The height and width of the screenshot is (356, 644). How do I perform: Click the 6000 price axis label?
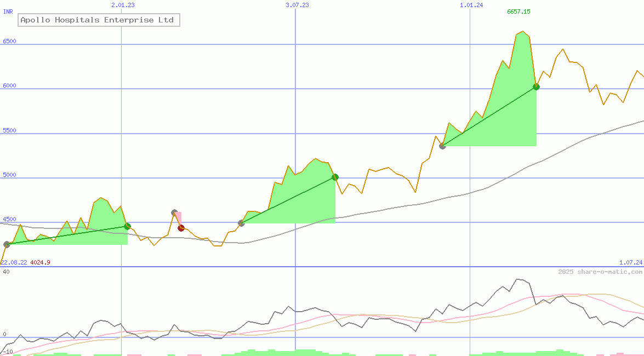(x=9, y=85)
